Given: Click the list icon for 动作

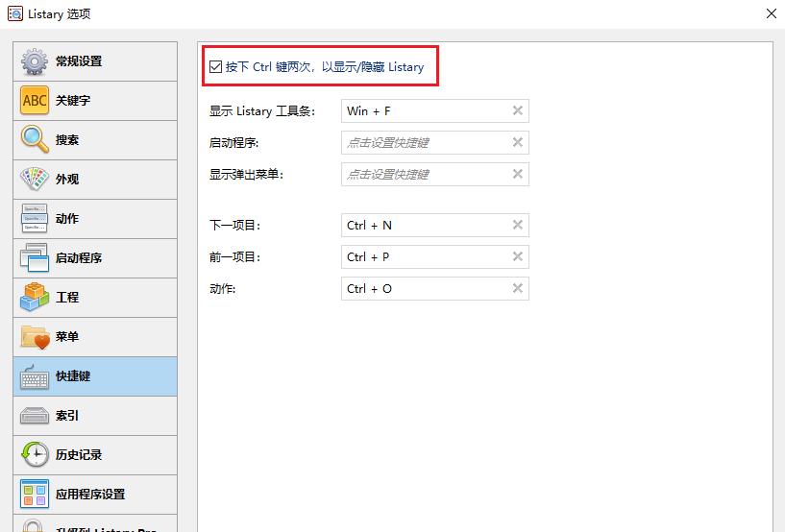Looking at the screenshot, I should [34, 218].
